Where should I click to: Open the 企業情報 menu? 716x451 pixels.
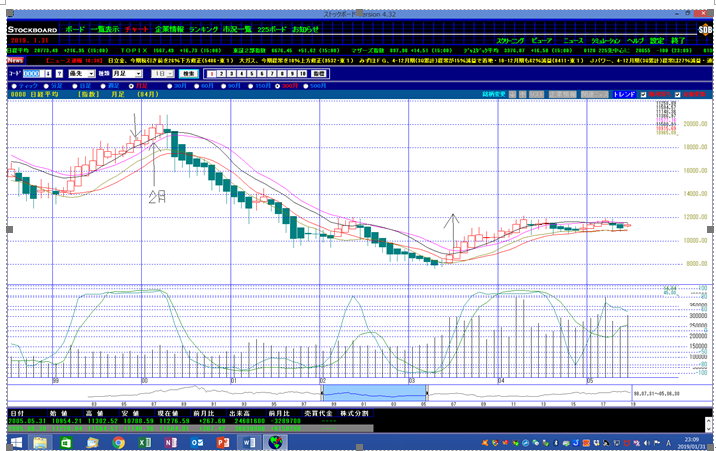170,30
